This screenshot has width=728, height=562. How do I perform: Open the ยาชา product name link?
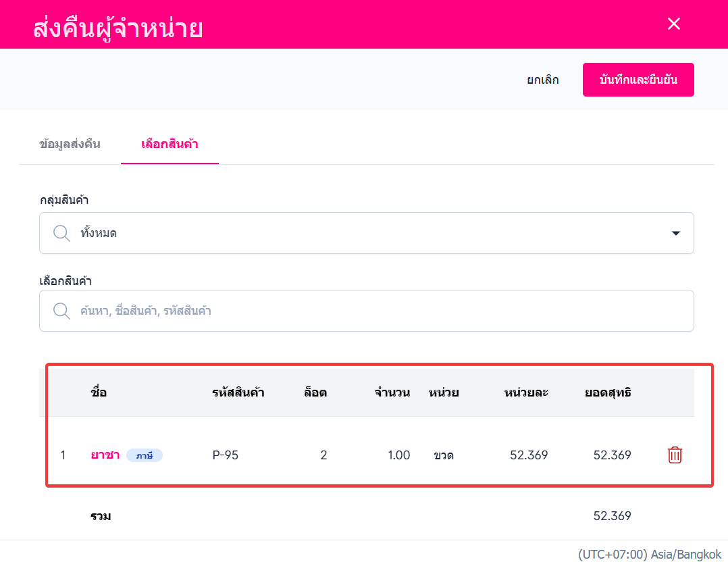coord(105,455)
